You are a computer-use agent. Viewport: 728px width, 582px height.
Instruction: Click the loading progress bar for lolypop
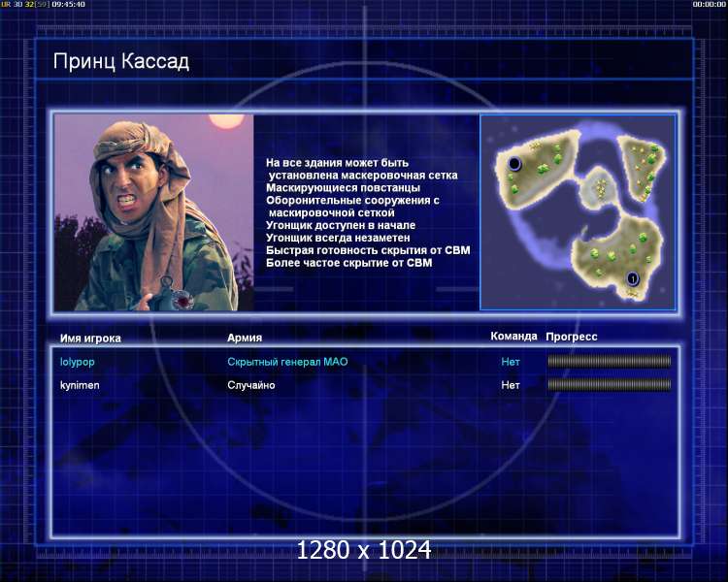[x=609, y=362]
